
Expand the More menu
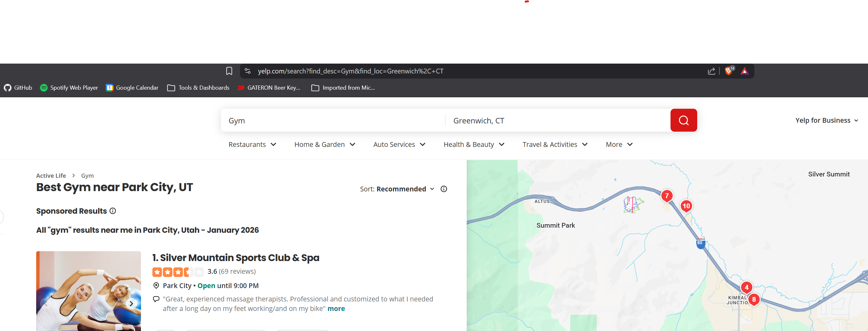619,145
